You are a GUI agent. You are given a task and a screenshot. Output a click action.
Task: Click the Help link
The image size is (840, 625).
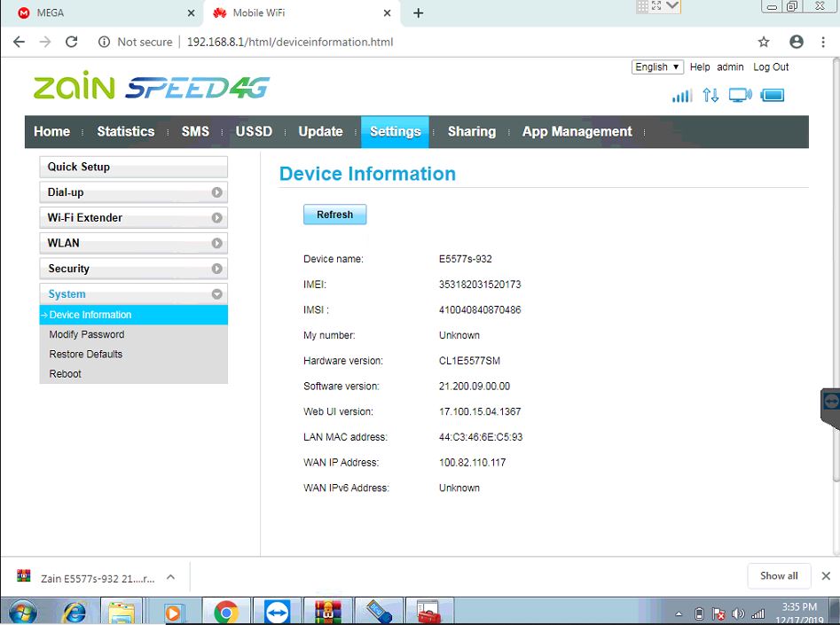(x=700, y=67)
